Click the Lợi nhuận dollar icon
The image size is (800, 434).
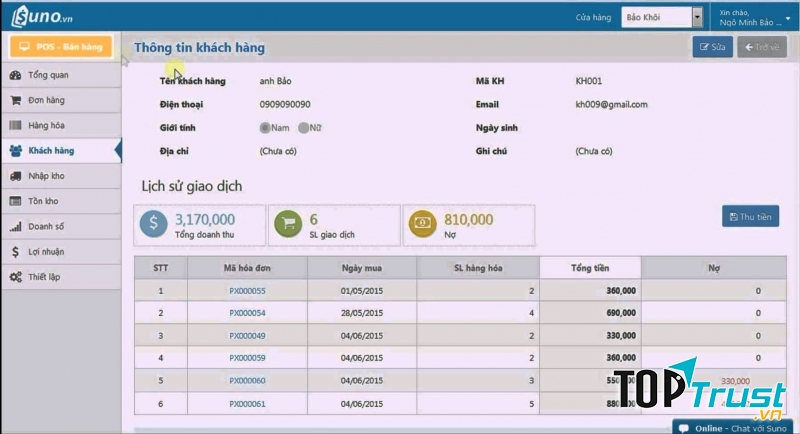pos(16,251)
